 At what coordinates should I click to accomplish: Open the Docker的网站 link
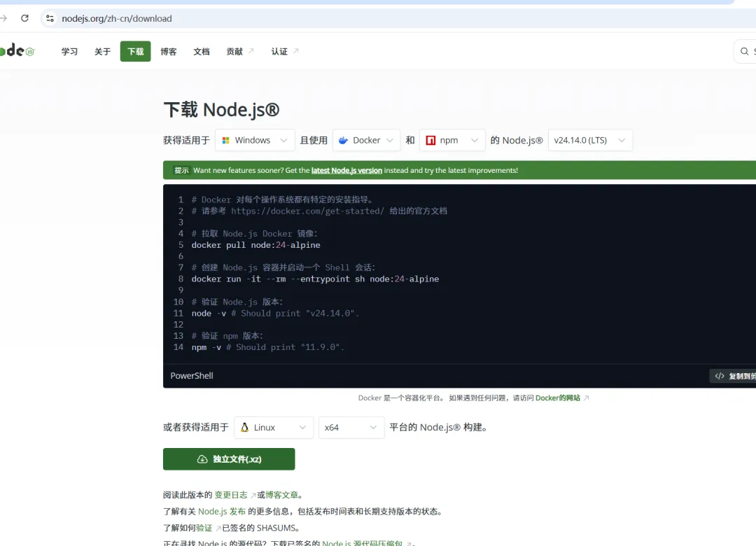click(x=558, y=398)
